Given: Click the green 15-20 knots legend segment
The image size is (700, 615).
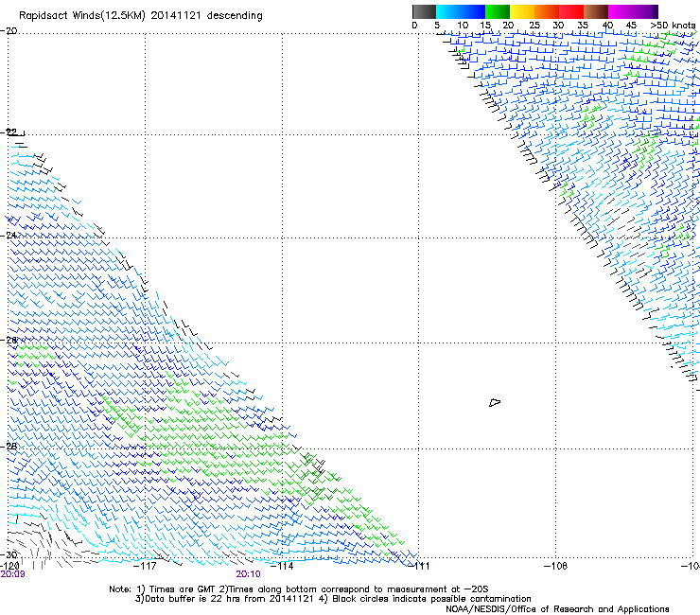Looking at the screenshot, I should (x=498, y=11).
